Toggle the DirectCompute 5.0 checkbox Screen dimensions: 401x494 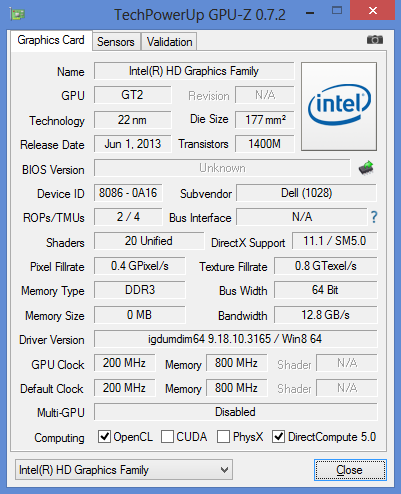[278, 436]
